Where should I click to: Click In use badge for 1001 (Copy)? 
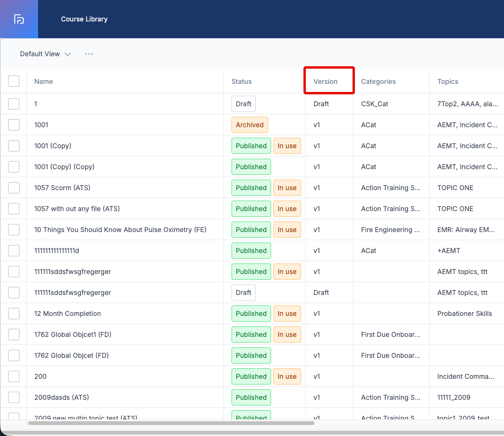coord(287,146)
